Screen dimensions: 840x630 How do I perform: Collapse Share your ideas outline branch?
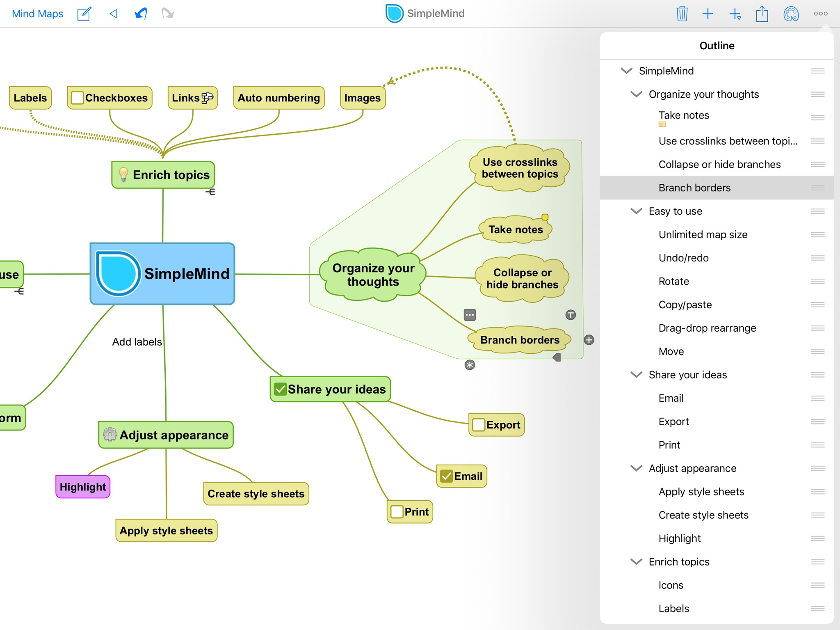[x=636, y=375]
